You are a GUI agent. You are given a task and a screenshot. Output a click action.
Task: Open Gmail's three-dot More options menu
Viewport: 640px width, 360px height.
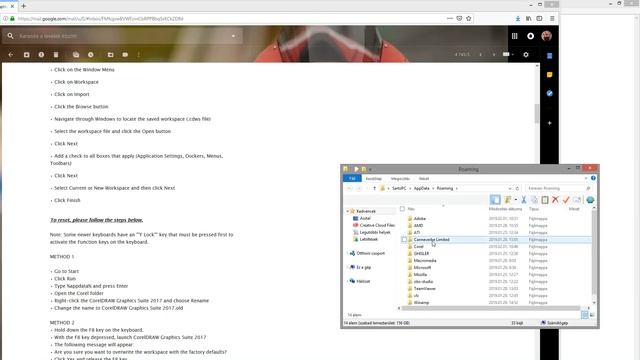[x=139, y=54]
